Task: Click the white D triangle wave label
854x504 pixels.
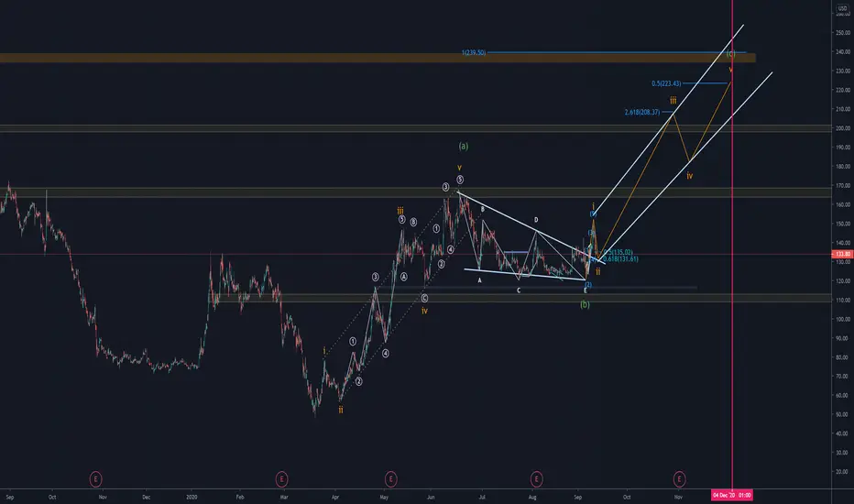Action: click(x=536, y=220)
